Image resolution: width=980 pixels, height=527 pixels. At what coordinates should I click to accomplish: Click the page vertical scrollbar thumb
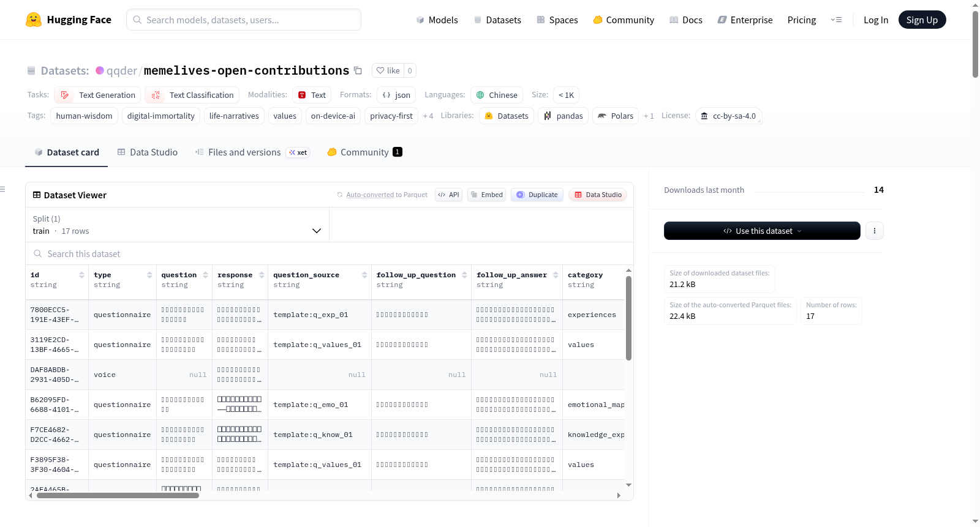pos(975,44)
